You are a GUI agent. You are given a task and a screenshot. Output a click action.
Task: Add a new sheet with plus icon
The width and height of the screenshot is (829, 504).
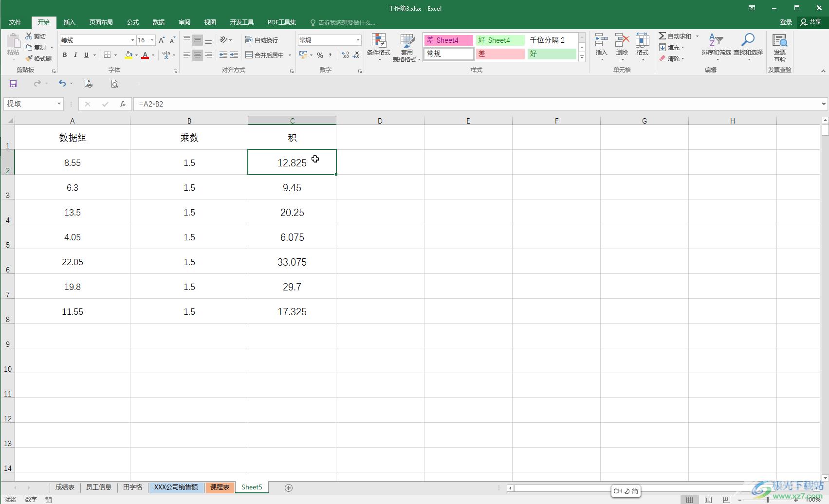point(289,487)
